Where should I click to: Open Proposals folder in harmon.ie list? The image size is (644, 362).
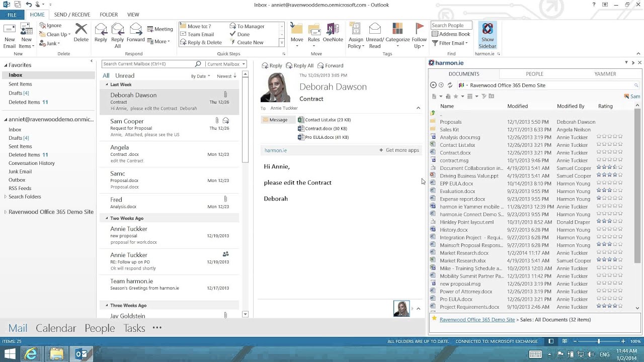[450, 122]
